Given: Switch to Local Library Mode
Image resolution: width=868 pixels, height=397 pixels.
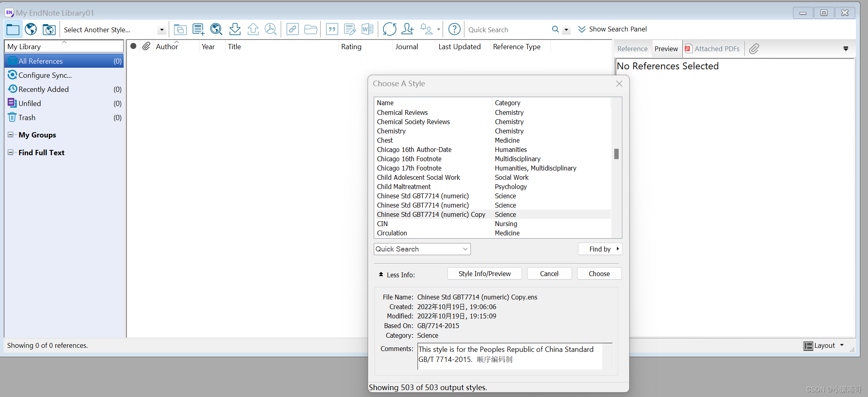Looking at the screenshot, I should click(12, 29).
